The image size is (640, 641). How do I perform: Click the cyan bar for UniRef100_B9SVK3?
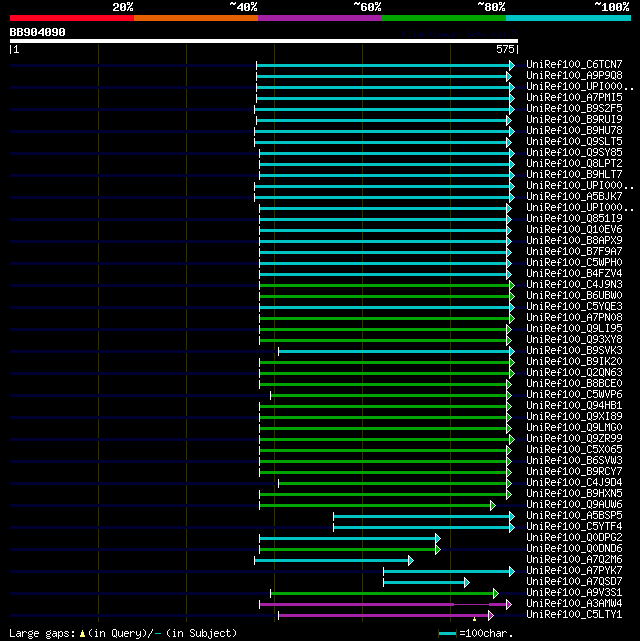click(394, 351)
